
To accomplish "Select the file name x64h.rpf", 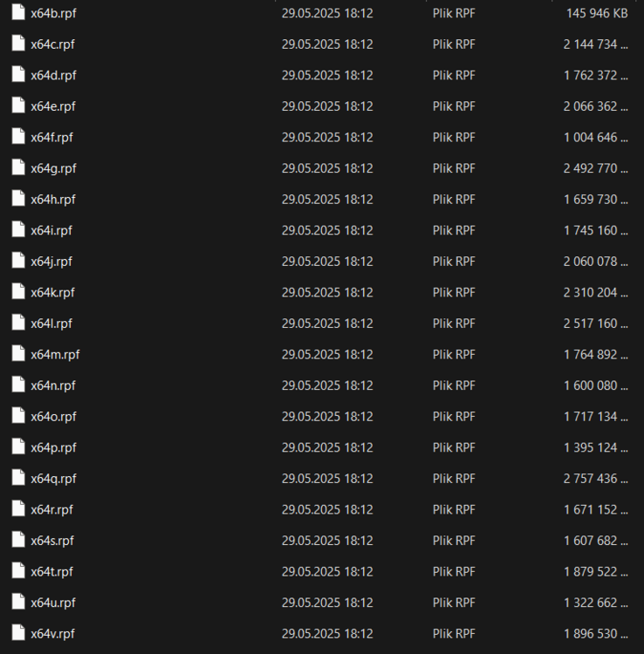I will 53,200.
